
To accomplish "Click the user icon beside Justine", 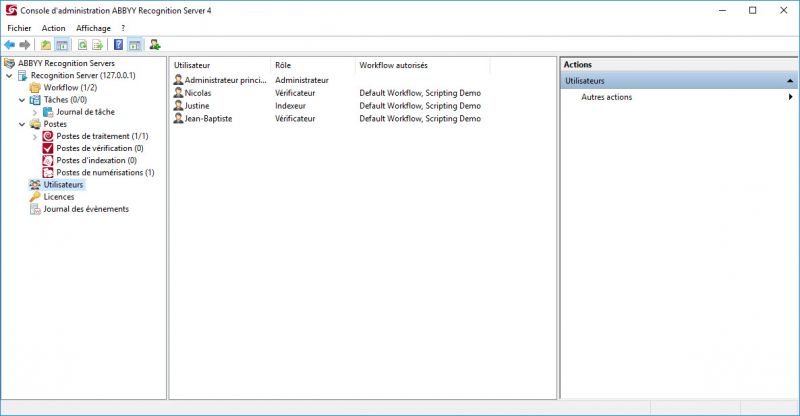I will pyautogui.click(x=178, y=106).
